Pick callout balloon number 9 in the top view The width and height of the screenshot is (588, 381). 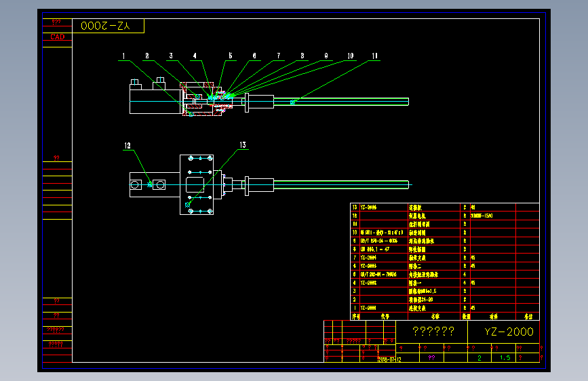326,56
